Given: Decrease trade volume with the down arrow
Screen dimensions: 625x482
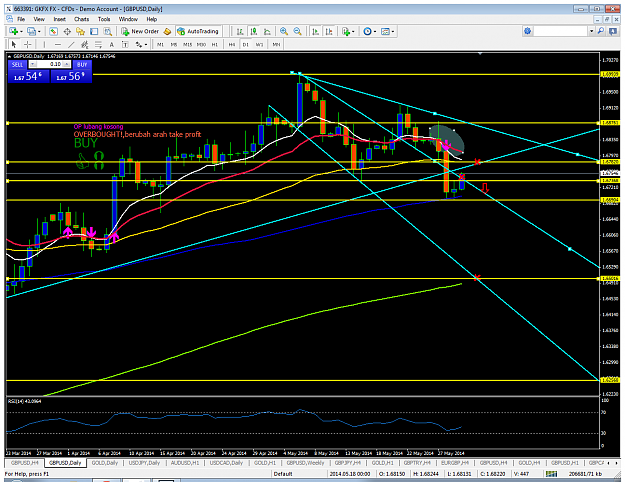Looking at the screenshot, I should click(33, 64).
